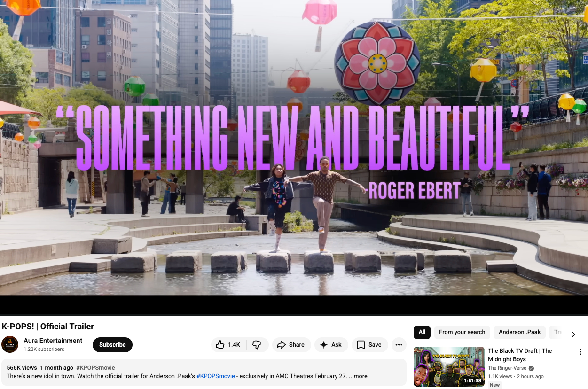Viewport: 588px width, 389px height.
Task: Open options menu for The Black TV Draft video
Action: [x=580, y=352]
